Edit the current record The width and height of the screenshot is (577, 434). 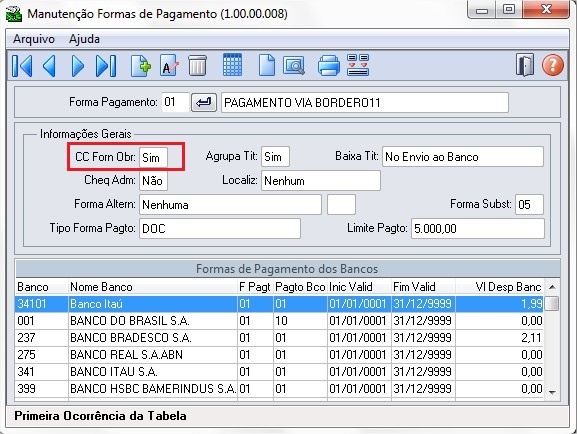pos(169,66)
